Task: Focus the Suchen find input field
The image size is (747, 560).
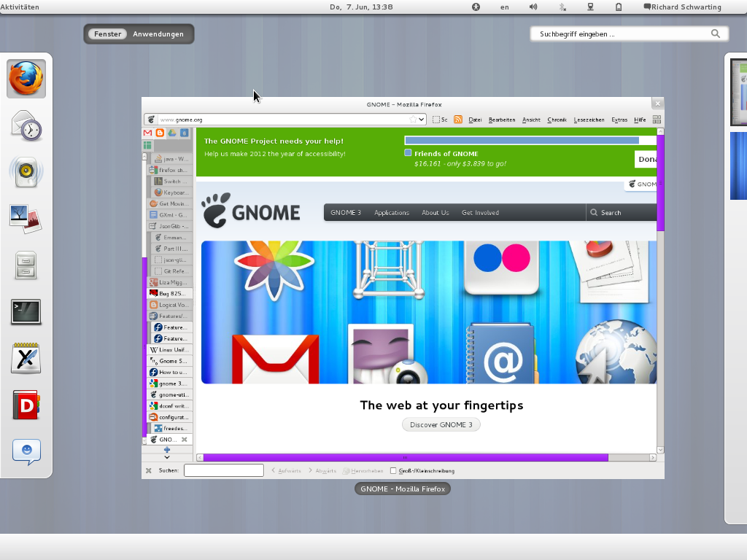Action: pyautogui.click(x=224, y=470)
